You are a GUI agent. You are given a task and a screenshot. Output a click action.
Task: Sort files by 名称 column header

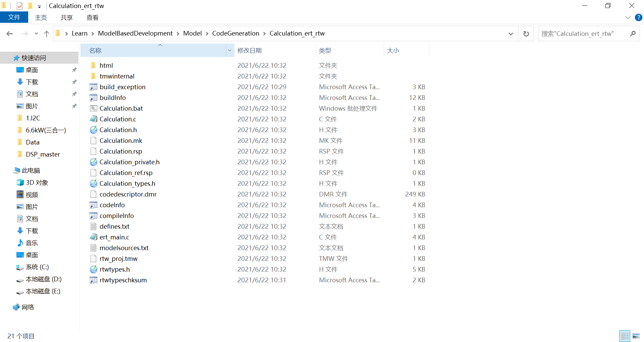pos(153,50)
